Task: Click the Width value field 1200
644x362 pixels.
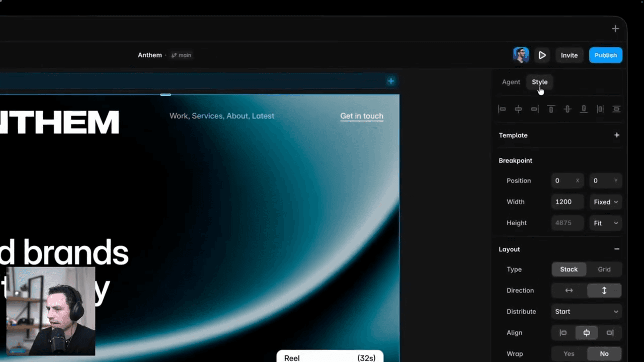Action: click(x=567, y=202)
